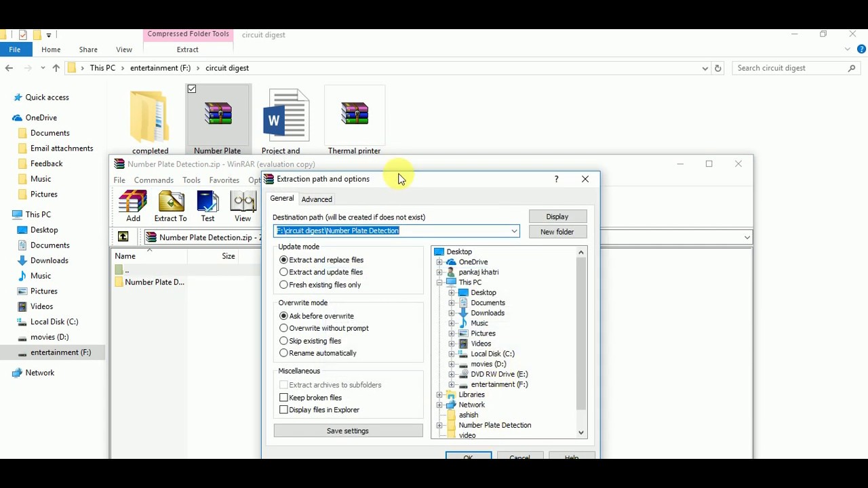Expand Documents node in folder tree
Image resolution: width=868 pixels, height=488 pixels.
click(x=452, y=303)
